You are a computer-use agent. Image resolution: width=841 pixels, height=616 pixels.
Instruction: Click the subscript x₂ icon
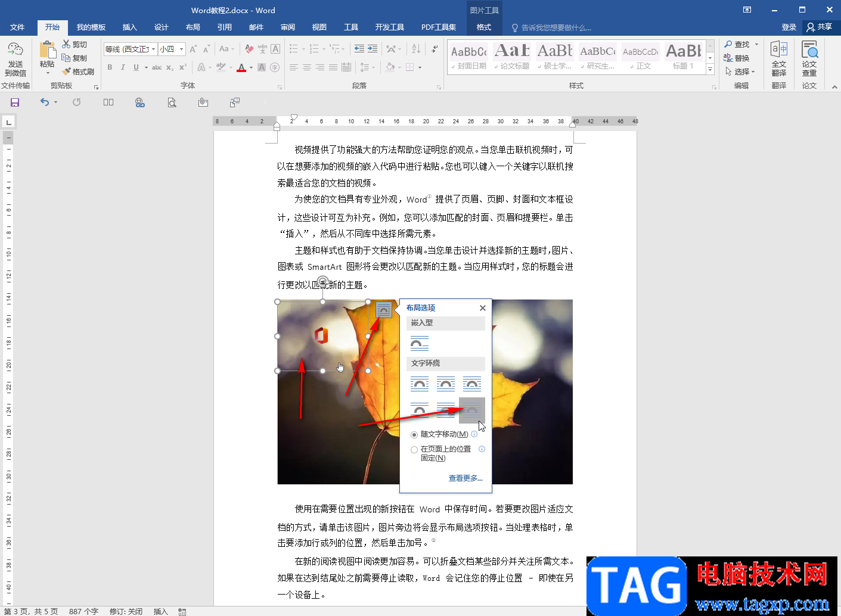[170, 67]
